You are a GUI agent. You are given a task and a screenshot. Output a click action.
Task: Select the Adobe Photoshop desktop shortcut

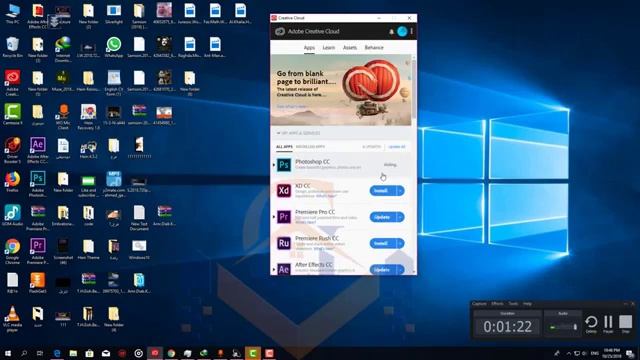(38, 184)
